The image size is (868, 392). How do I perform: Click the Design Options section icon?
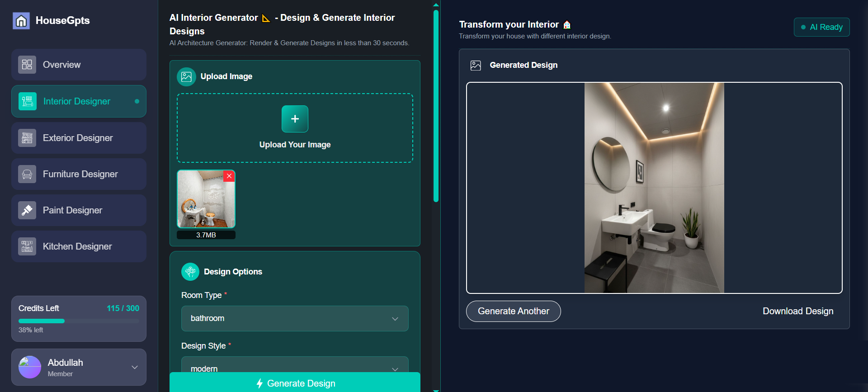click(x=190, y=272)
